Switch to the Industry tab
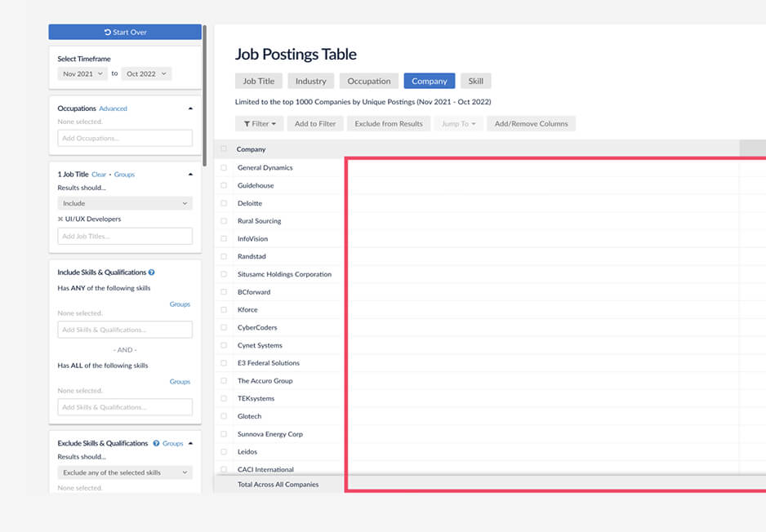This screenshot has width=766, height=532. click(310, 81)
